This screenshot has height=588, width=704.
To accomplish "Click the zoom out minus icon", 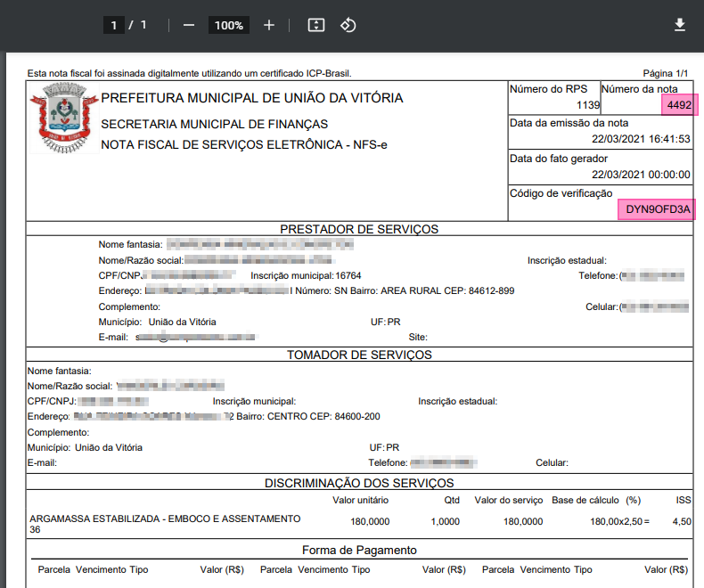I will [x=189, y=25].
